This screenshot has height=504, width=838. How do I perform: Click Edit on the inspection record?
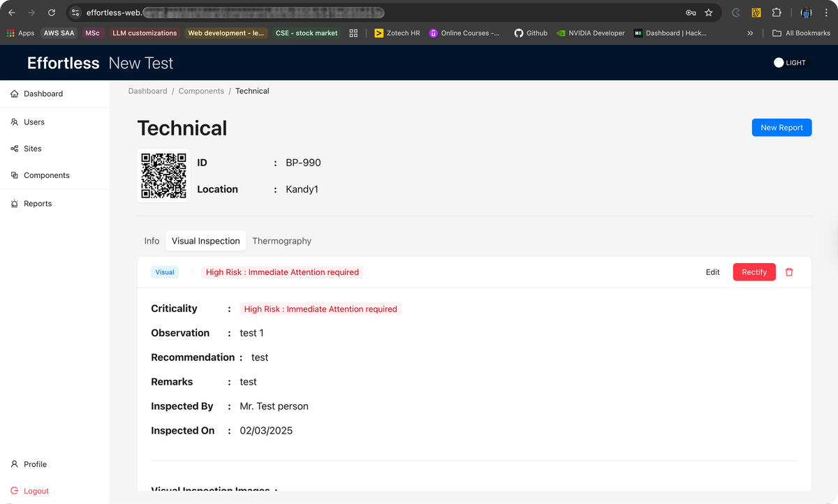712,272
